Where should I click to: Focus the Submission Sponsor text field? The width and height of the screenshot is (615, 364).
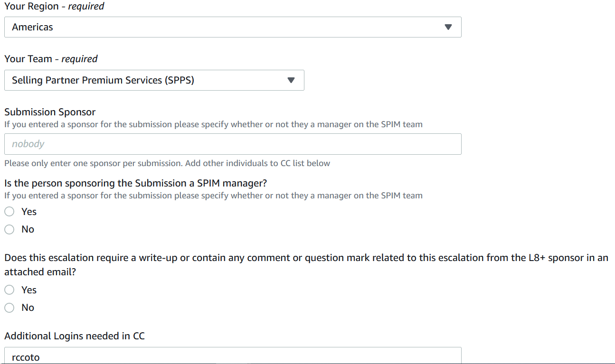pyautogui.click(x=233, y=144)
